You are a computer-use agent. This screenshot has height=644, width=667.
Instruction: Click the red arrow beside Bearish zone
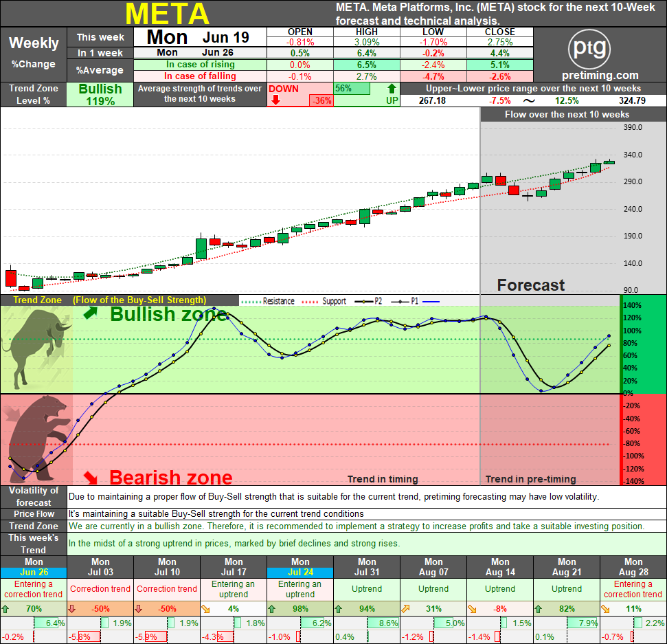(x=90, y=478)
